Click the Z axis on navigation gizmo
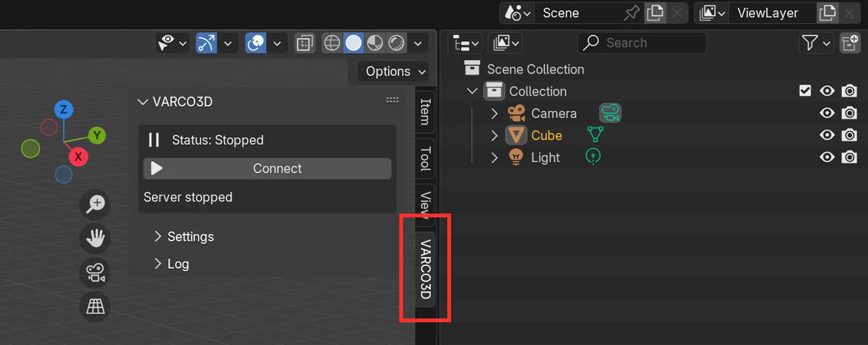This screenshot has height=345, width=868. coord(63,110)
